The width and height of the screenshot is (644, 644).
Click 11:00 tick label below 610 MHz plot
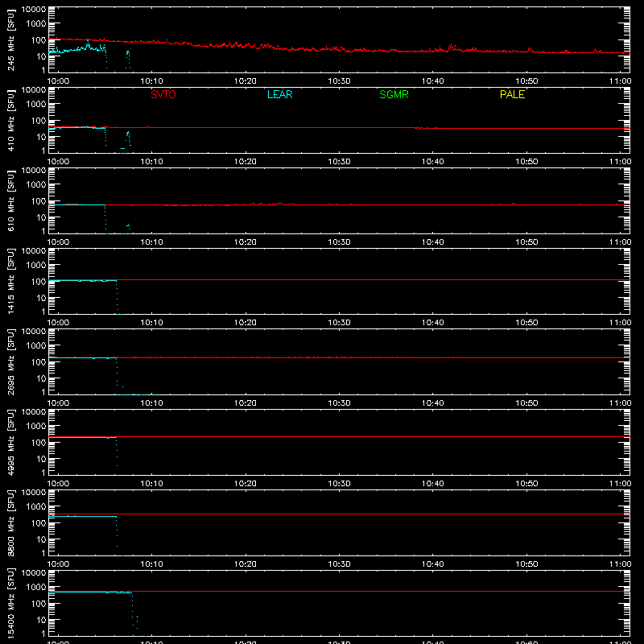coord(620,242)
